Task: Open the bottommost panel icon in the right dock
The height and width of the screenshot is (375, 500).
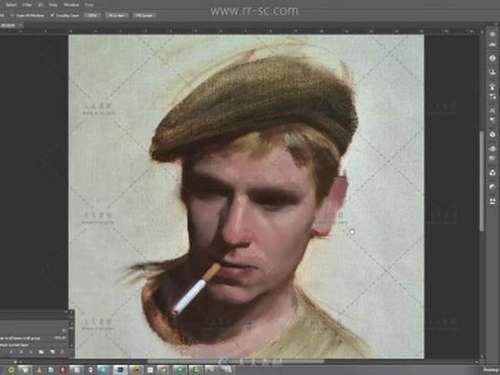Action: click(493, 201)
